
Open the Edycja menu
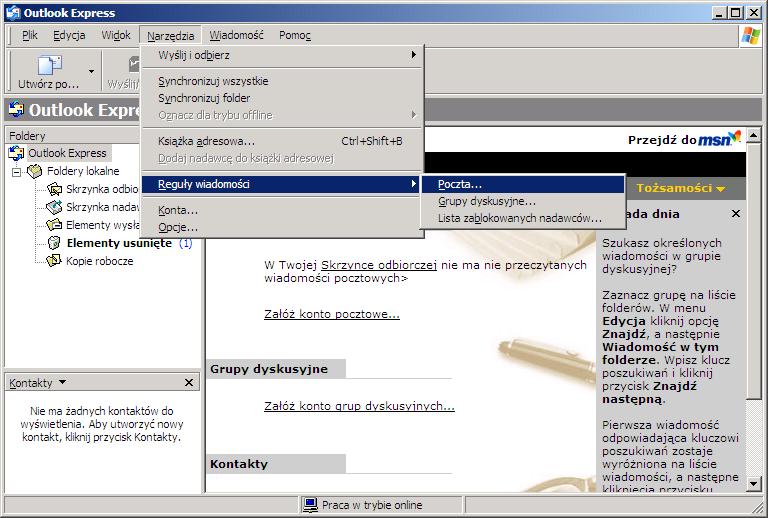pos(69,35)
